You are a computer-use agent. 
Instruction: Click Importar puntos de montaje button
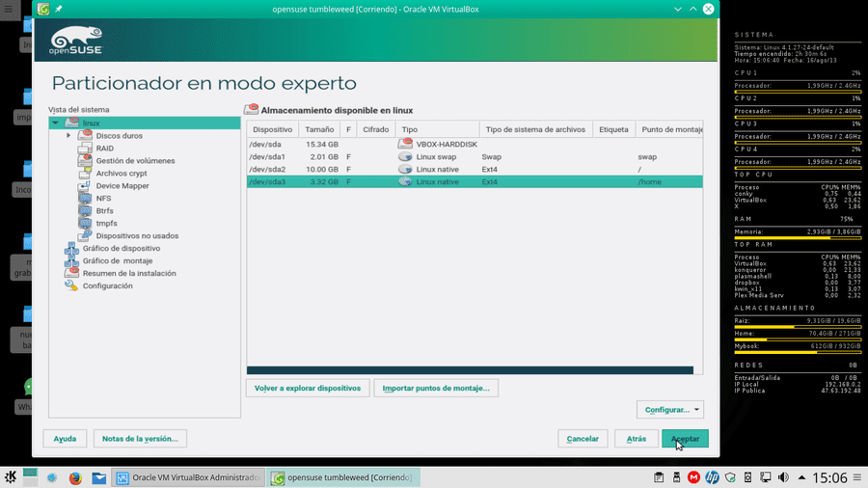(x=436, y=388)
